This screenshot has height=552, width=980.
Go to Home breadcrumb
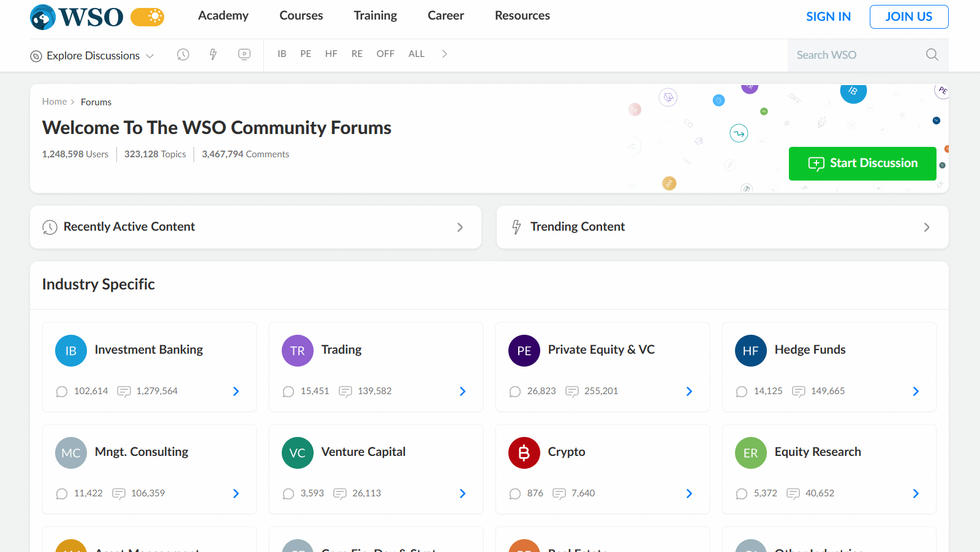click(55, 102)
